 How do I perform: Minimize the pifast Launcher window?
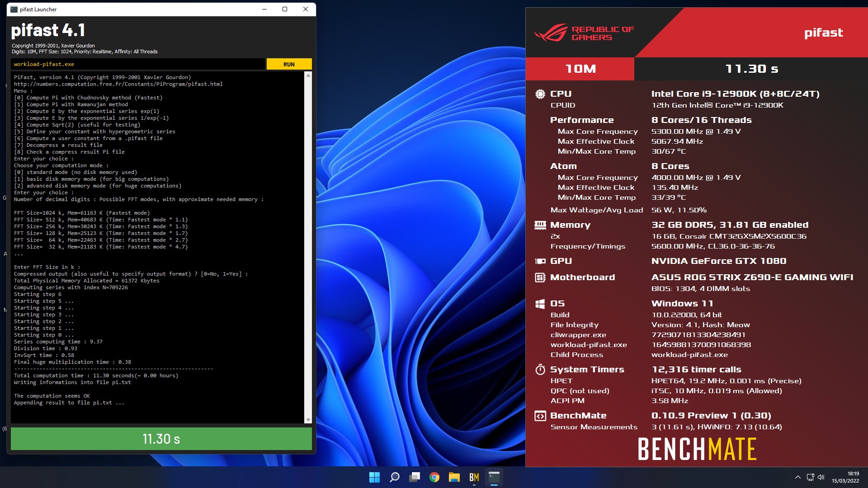(x=264, y=9)
